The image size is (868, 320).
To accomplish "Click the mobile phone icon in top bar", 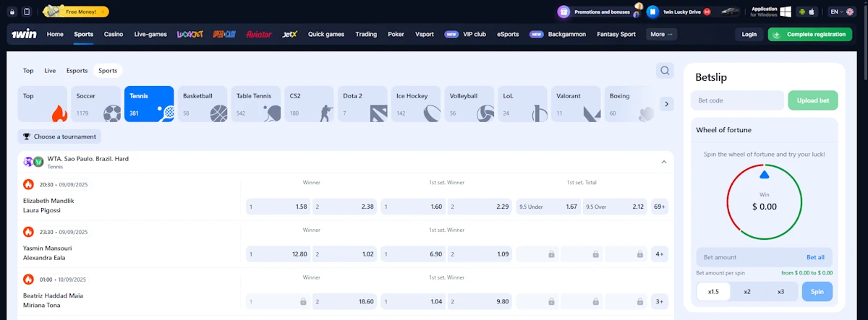I will point(27,12).
